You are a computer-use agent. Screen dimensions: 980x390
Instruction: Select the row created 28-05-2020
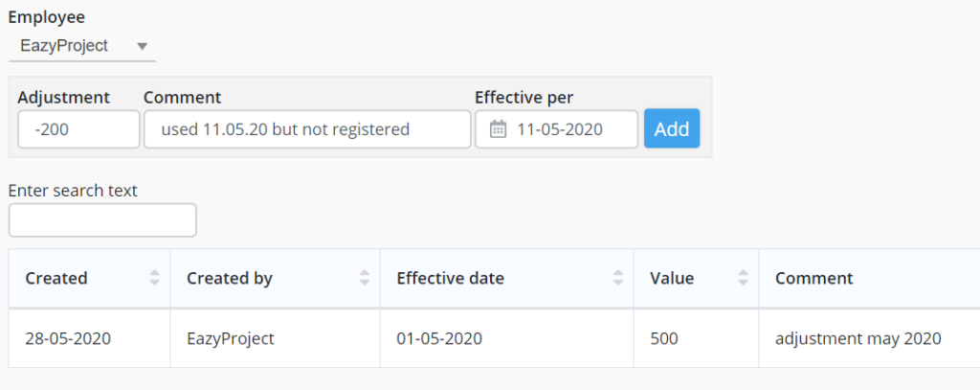(495, 338)
